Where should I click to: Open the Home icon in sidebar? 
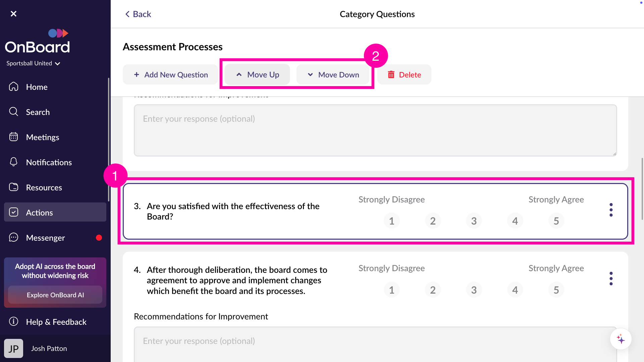point(13,86)
